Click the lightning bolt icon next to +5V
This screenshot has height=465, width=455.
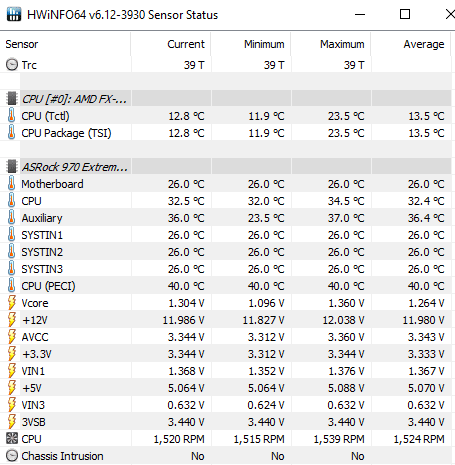point(12,388)
